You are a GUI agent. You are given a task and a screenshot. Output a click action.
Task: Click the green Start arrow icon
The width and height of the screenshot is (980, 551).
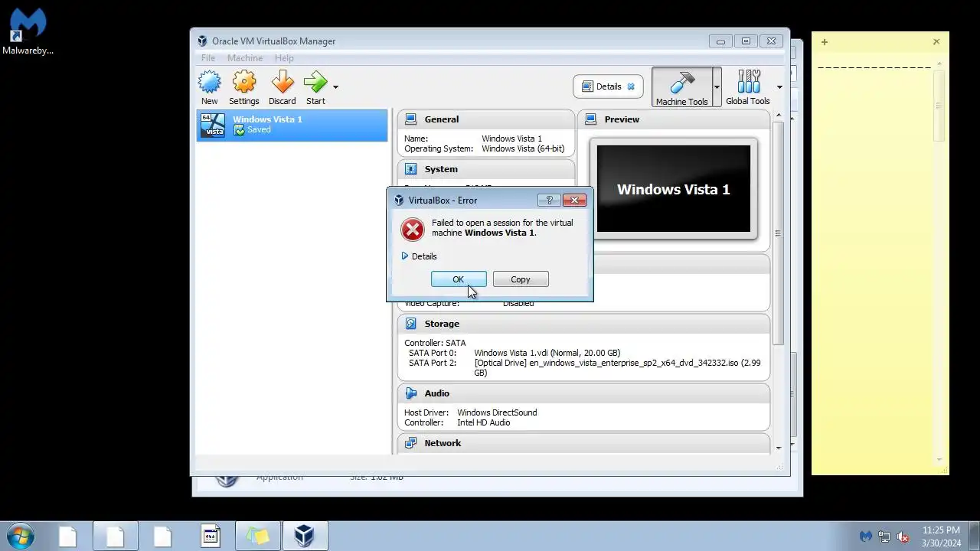tap(315, 82)
